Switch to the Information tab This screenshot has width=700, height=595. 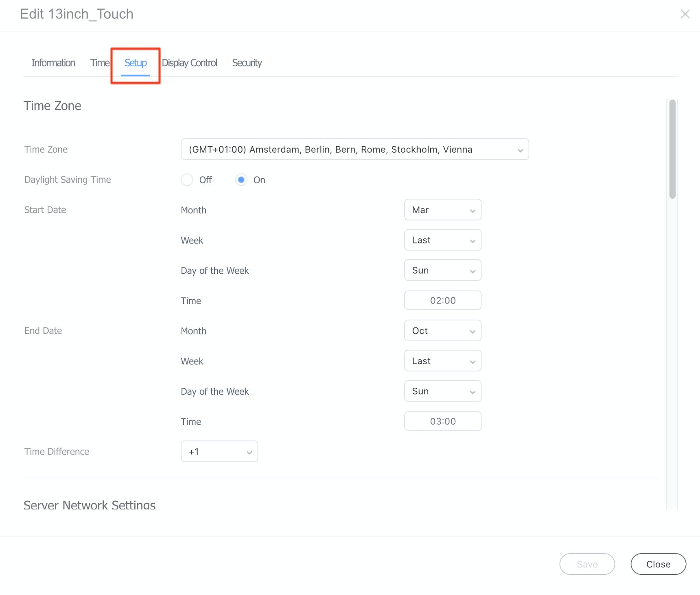pyautogui.click(x=53, y=63)
